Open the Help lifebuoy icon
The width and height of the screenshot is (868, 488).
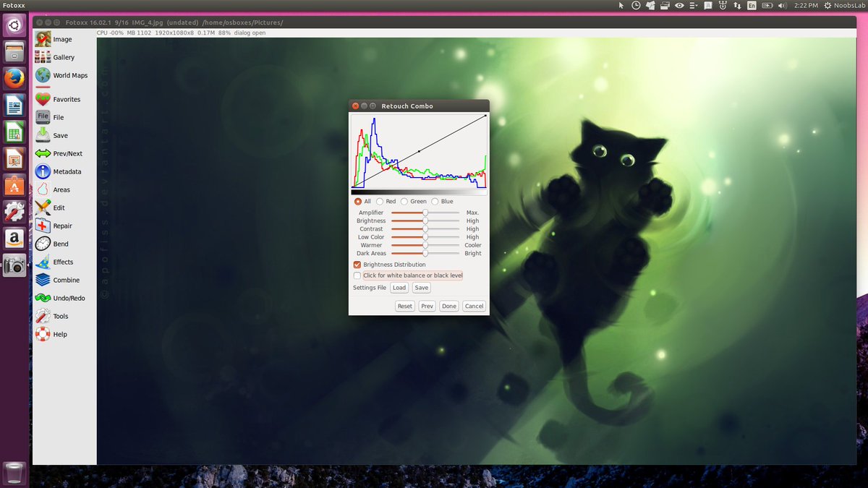tap(43, 334)
